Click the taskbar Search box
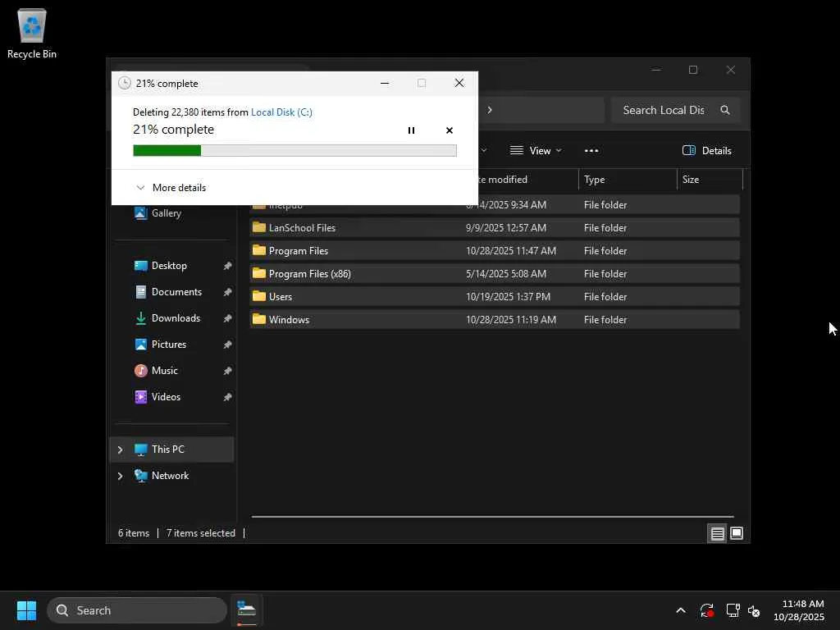Image resolution: width=840 pixels, height=630 pixels. click(x=137, y=610)
